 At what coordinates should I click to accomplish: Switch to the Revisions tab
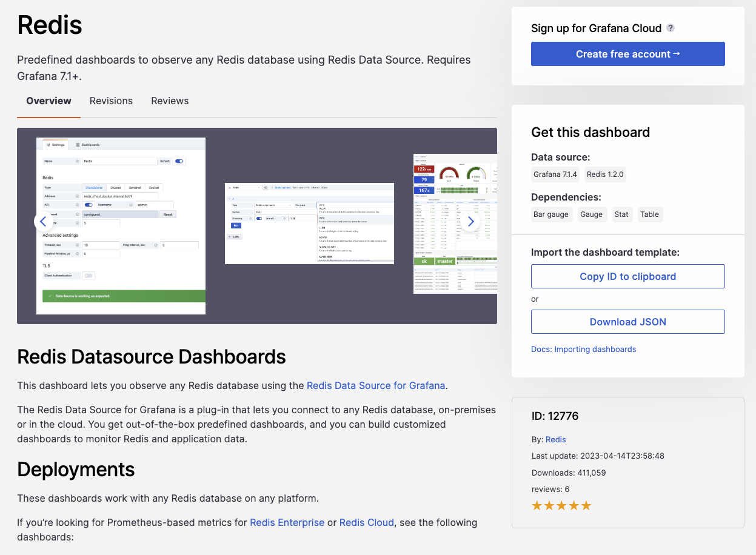coord(111,101)
